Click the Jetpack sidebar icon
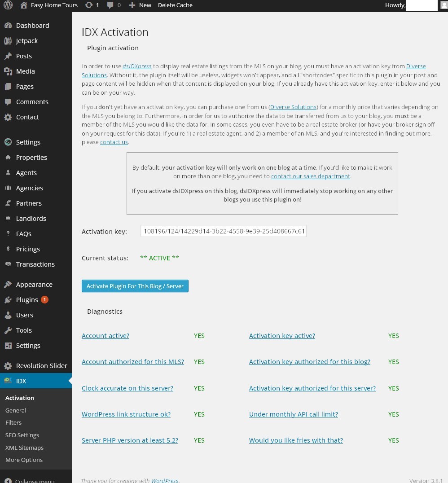Viewport: 448px width, 483px height. pyautogui.click(x=8, y=41)
